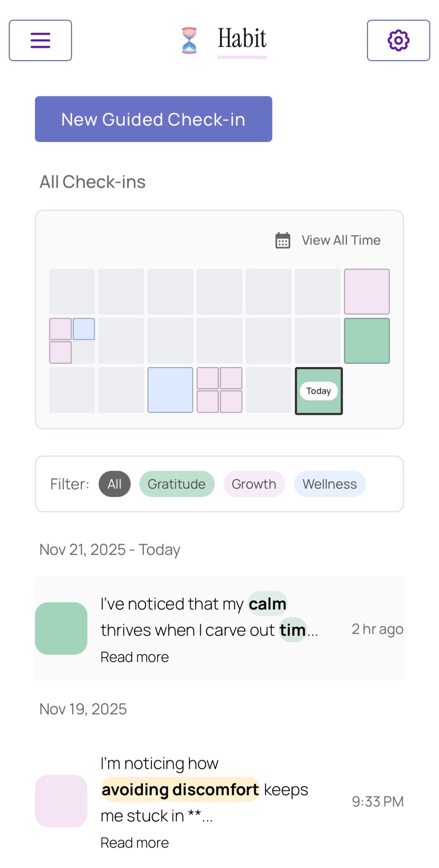Click the pink square of Nov 19 entry

[x=61, y=801]
